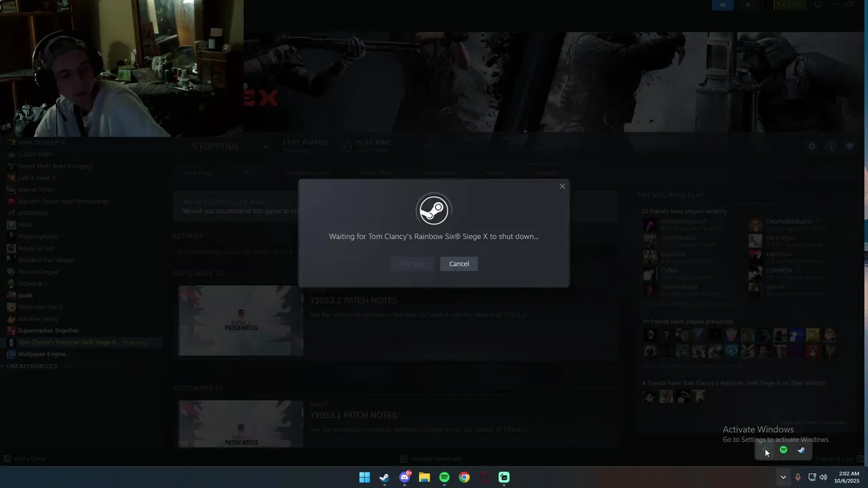View the Discussions tab
The width and height of the screenshot is (868, 488).
pyautogui.click(x=438, y=173)
